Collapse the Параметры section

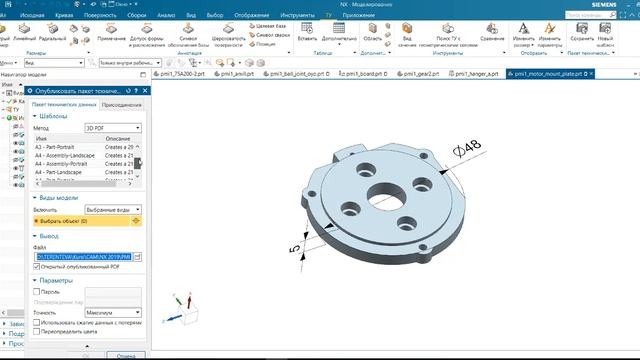tap(35, 280)
